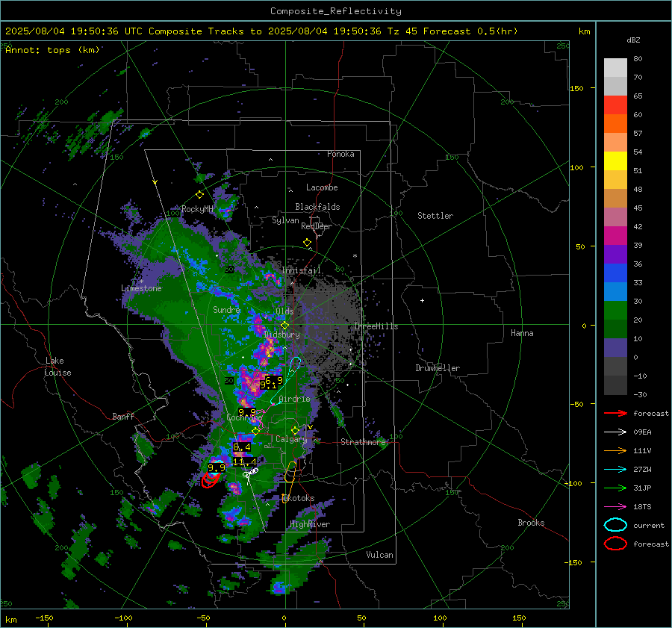
Task: Click the 'Annot: tops (km)' annotation text
Action: click(x=52, y=50)
